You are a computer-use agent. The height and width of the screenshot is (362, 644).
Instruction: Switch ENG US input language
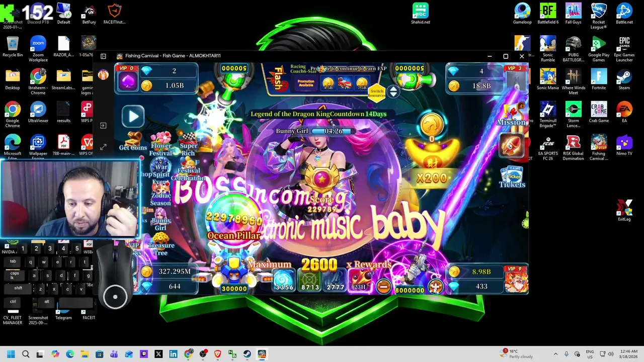590,354
